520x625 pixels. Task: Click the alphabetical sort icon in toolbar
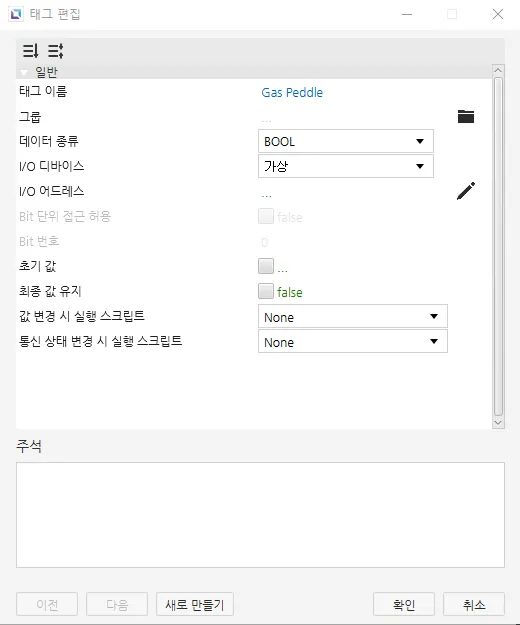pyautogui.click(x=55, y=51)
